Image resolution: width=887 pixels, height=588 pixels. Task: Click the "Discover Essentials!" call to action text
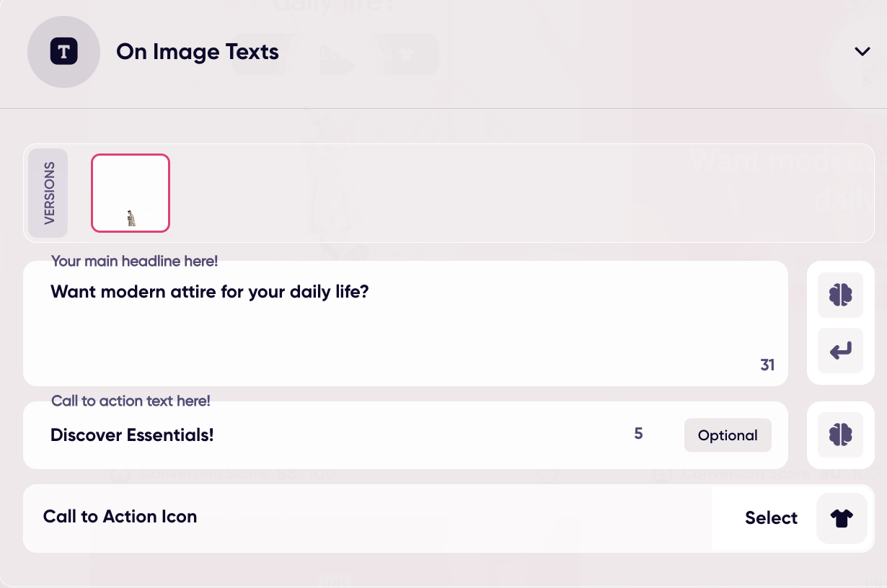click(x=132, y=435)
